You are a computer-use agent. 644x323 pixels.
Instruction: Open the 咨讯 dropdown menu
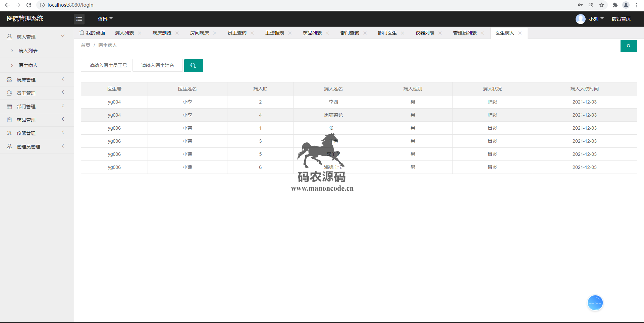(105, 19)
